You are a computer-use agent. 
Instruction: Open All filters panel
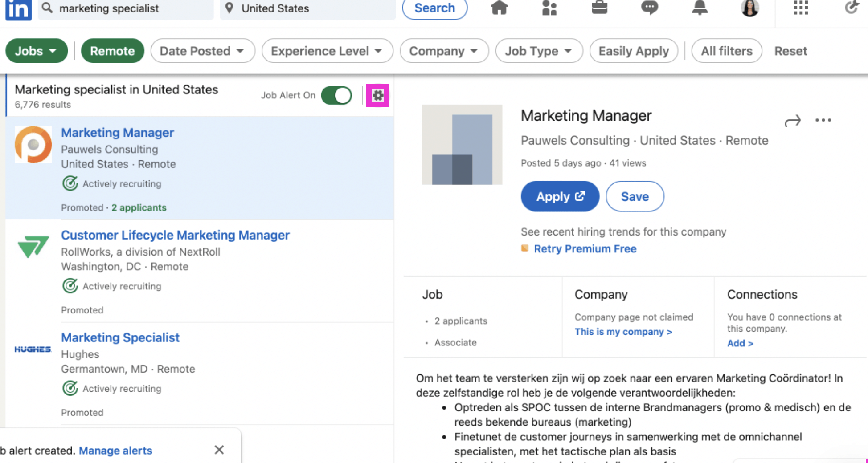[727, 51]
